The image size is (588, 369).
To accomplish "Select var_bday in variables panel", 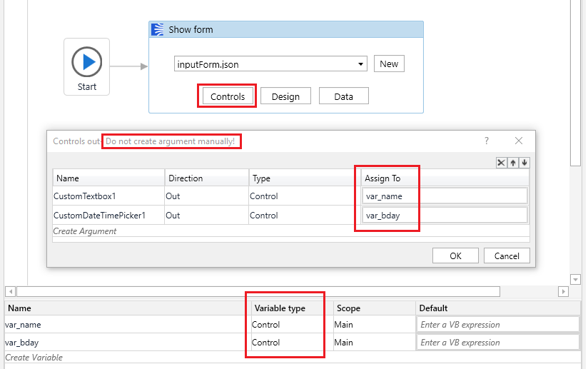I will coord(127,343).
